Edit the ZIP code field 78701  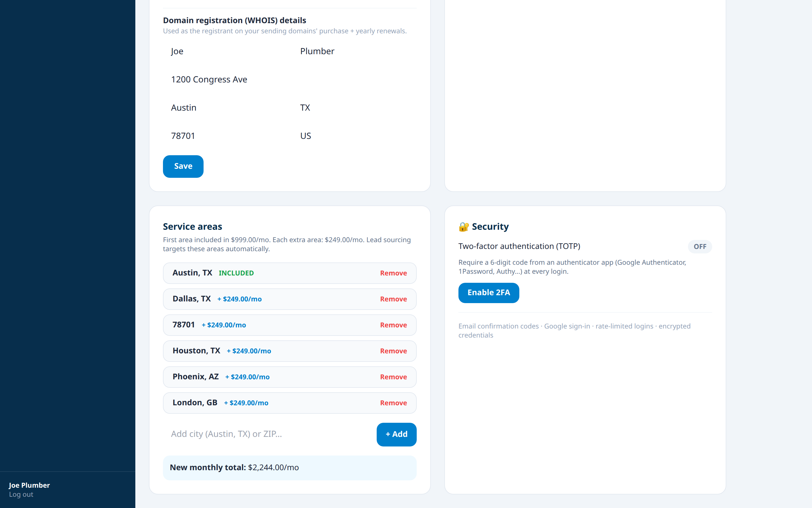(225, 136)
